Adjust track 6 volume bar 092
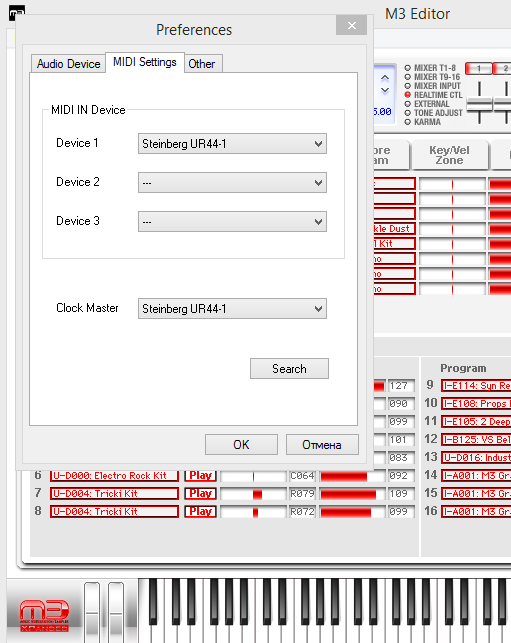The height and width of the screenshot is (643, 511). (x=353, y=476)
